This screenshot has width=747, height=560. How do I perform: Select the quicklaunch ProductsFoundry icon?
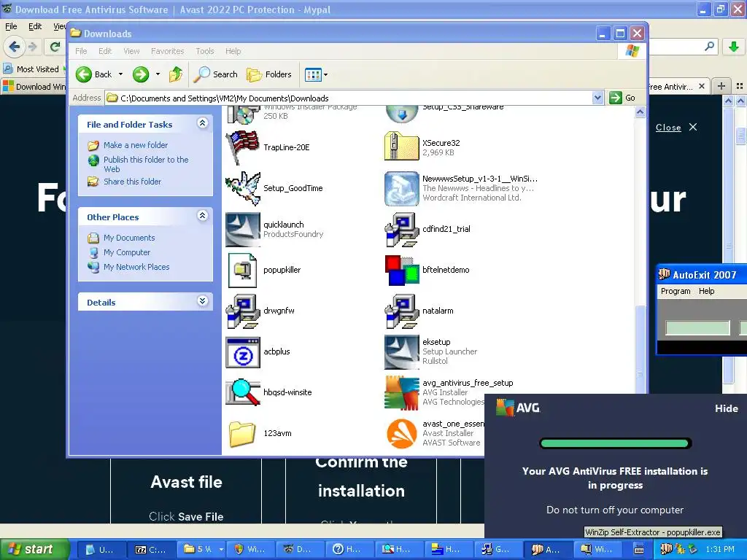pyautogui.click(x=243, y=230)
